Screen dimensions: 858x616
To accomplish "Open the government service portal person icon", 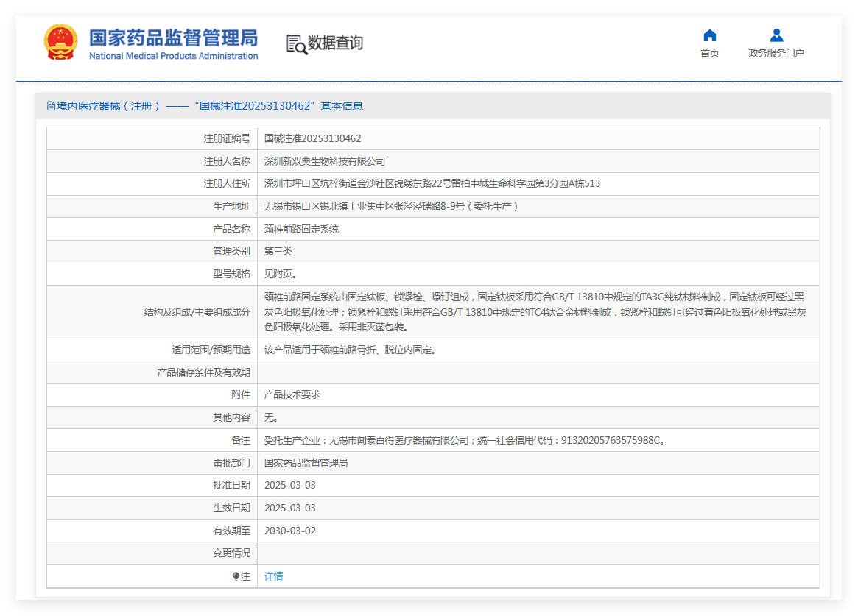I will click(776, 35).
